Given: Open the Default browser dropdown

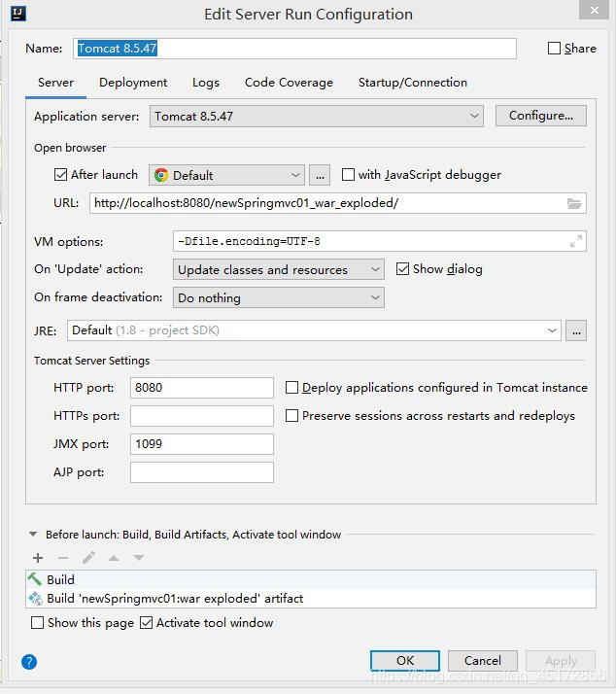Looking at the screenshot, I should pyautogui.click(x=226, y=175).
